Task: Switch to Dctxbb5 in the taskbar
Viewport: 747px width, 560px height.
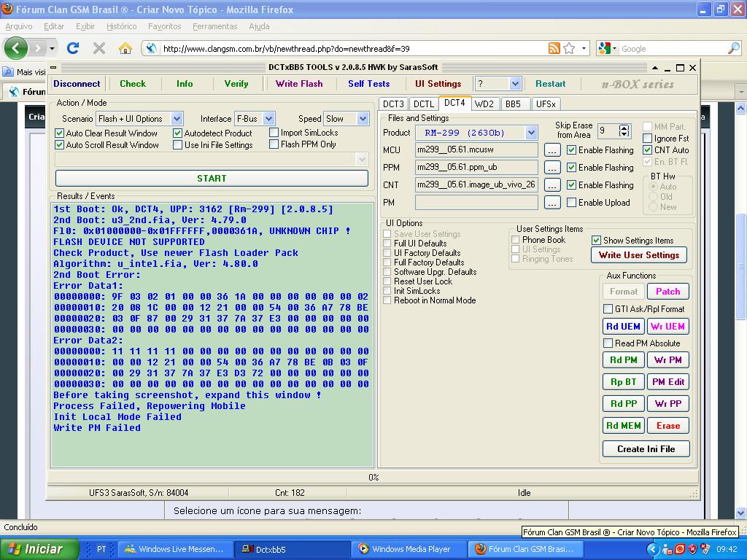Action: click(x=293, y=549)
